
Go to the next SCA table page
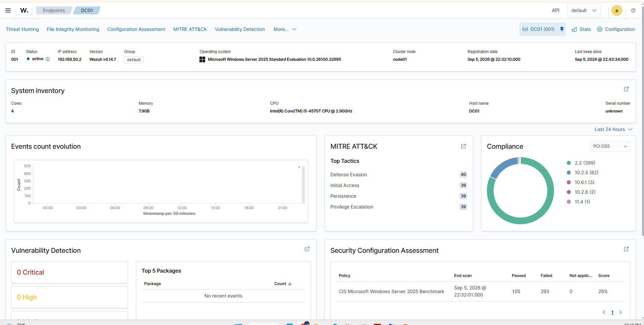pyautogui.click(x=620, y=312)
